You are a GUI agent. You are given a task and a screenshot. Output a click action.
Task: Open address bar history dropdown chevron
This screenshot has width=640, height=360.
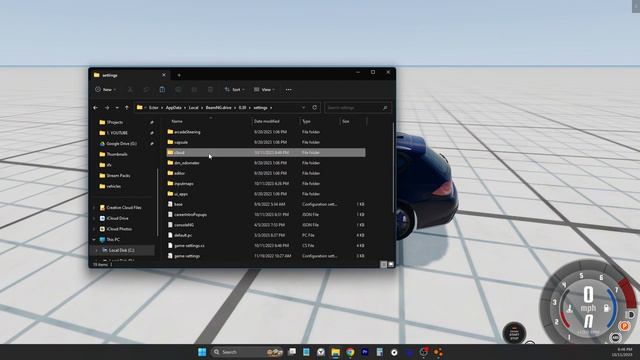pos(303,108)
